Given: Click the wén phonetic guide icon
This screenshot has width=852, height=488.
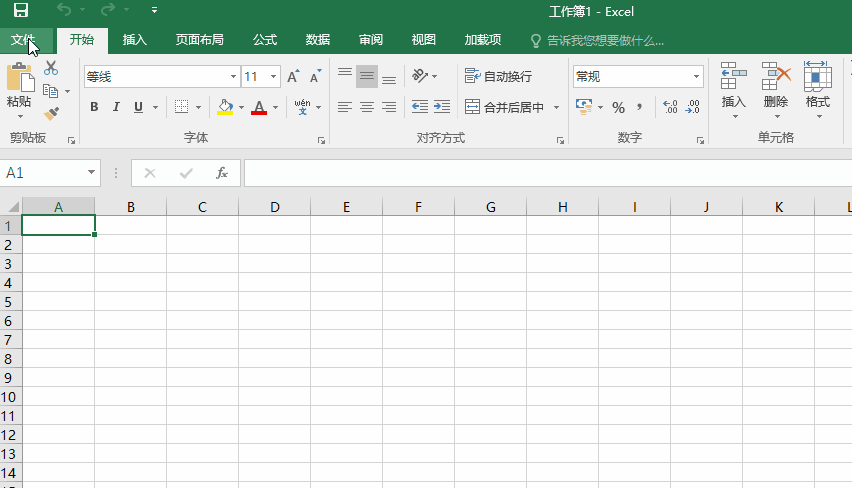Looking at the screenshot, I should (x=302, y=107).
